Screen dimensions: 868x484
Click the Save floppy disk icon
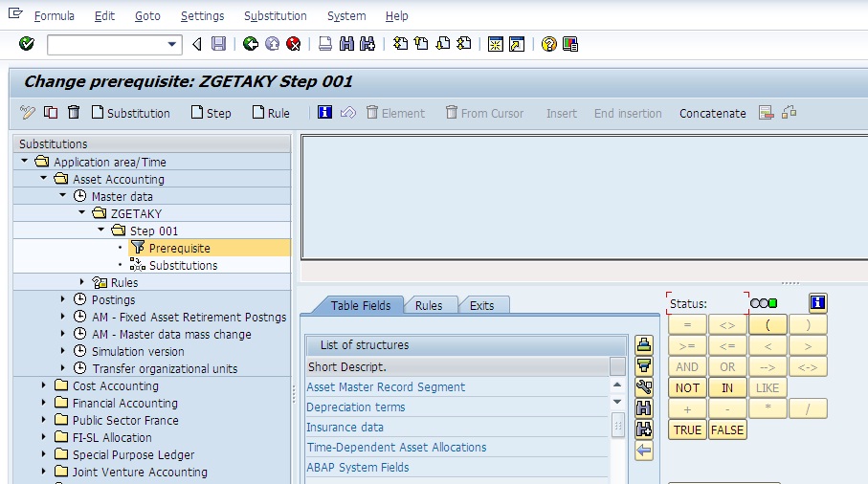(219, 44)
